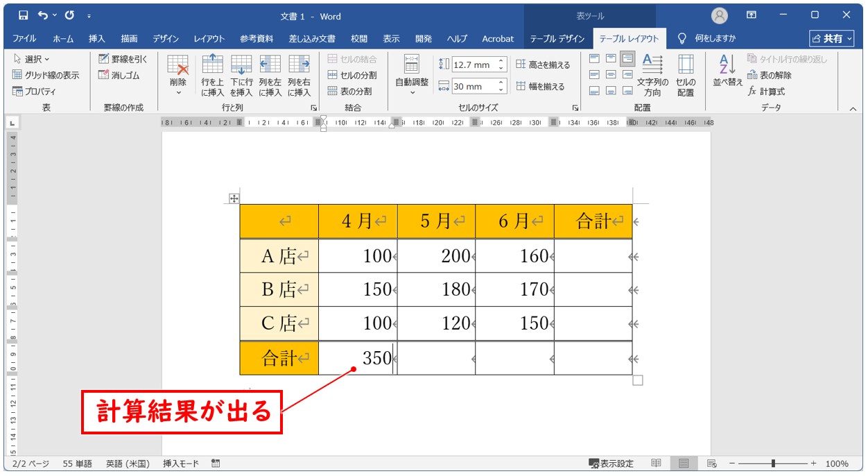868x476 pixels.
Task: Click the 並べ替え (sort) icon
Action: 727,71
